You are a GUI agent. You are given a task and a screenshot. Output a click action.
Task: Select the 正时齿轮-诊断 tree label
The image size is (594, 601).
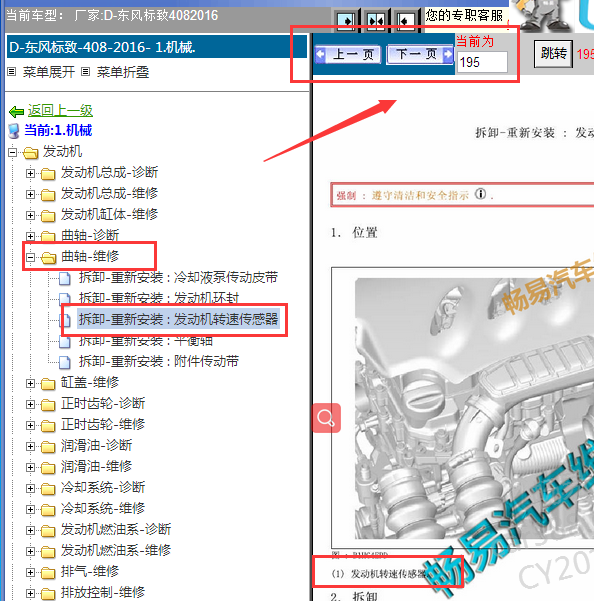click(103, 403)
